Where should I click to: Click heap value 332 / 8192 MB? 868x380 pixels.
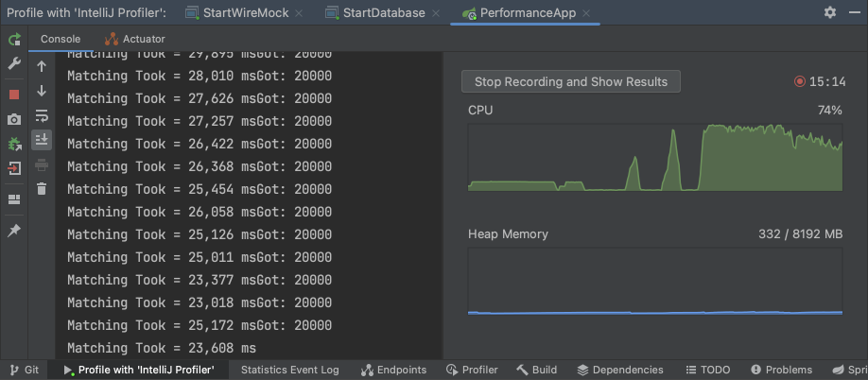801,234
